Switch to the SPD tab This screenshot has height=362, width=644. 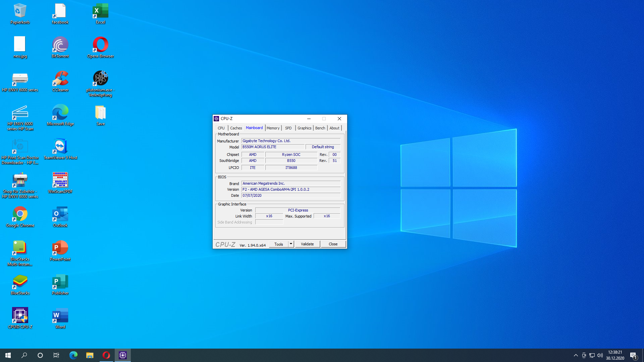pyautogui.click(x=288, y=128)
